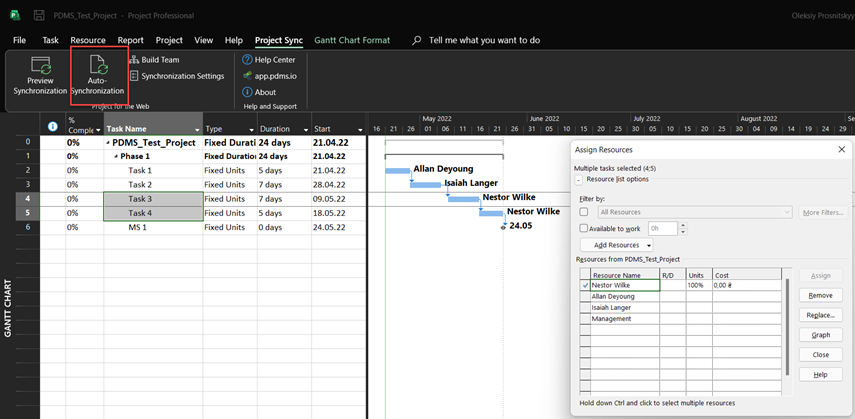Click the Available to work hours field
Image resolution: width=855 pixels, height=419 pixels.
coord(663,229)
